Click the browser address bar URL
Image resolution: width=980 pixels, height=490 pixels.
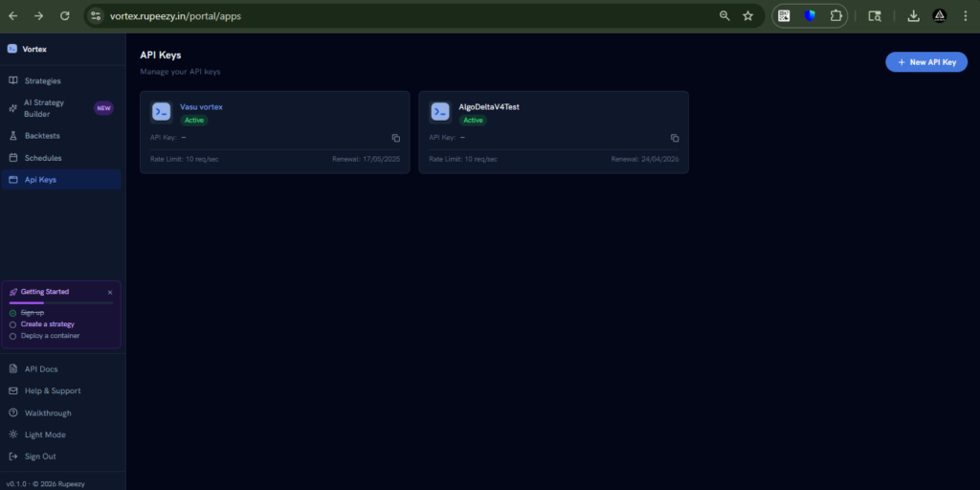[174, 15]
